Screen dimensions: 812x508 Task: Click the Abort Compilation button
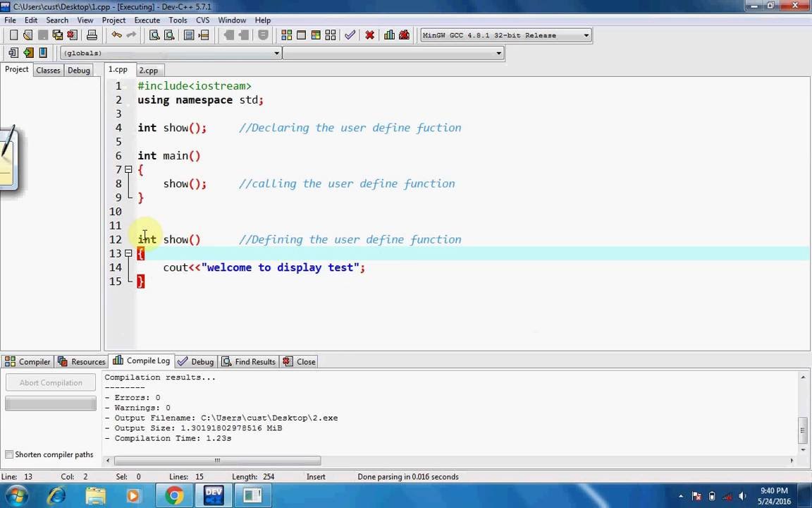point(51,382)
